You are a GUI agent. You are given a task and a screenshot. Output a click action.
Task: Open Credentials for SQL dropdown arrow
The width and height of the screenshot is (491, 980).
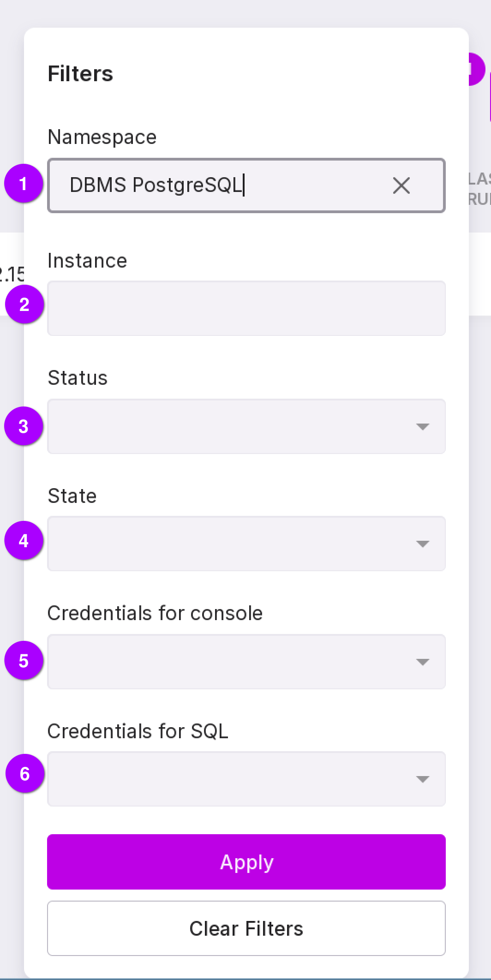[x=422, y=779]
